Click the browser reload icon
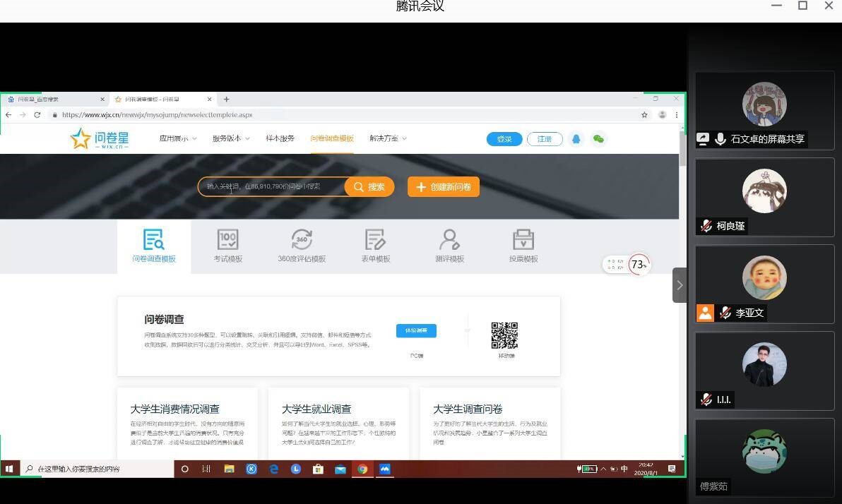The height and width of the screenshot is (504, 842). click(x=37, y=115)
